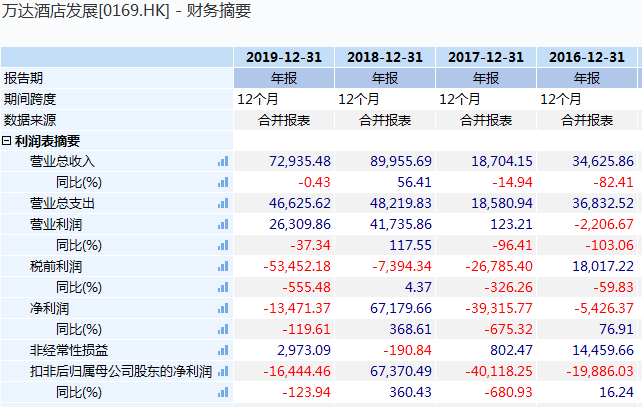Select the 扣非后归属母公司股东的净利润 row label
This screenshot has height=407, width=642.
[x=121, y=371]
